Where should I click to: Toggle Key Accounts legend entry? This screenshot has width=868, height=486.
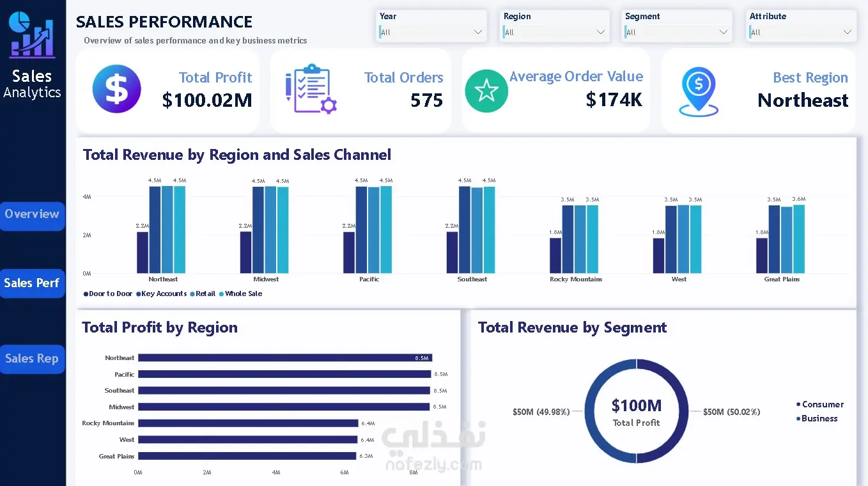coord(162,294)
